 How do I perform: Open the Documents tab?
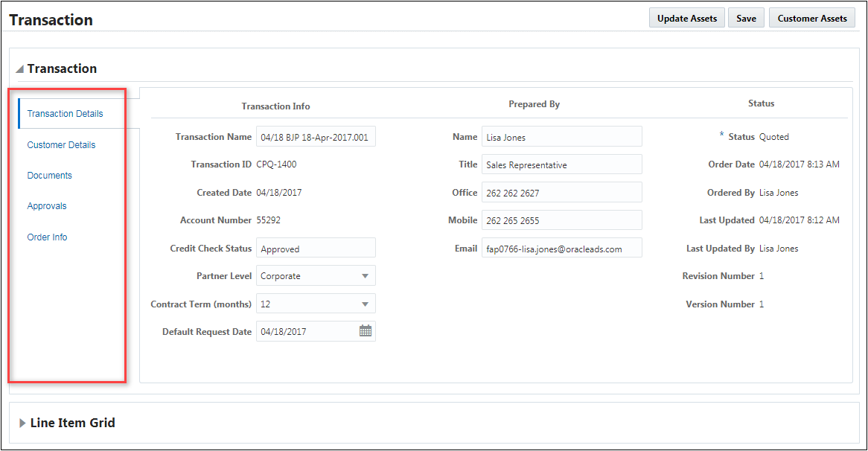pos(49,176)
